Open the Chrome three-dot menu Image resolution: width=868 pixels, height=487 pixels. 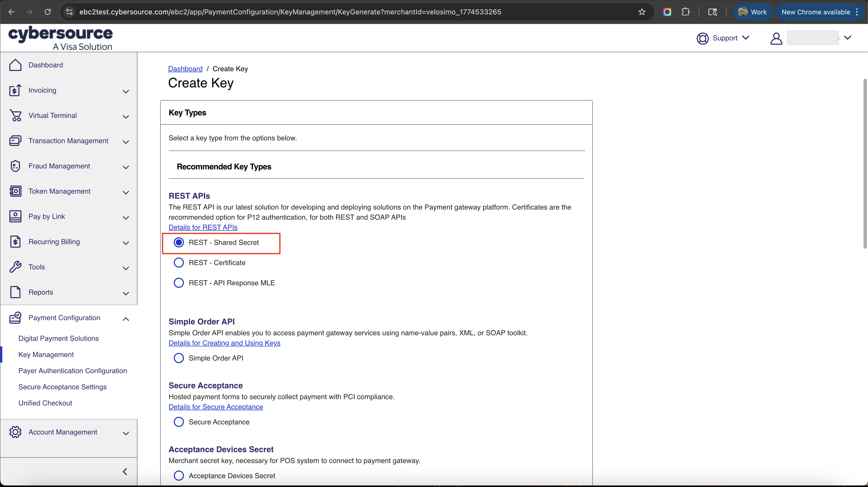[857, 12]
